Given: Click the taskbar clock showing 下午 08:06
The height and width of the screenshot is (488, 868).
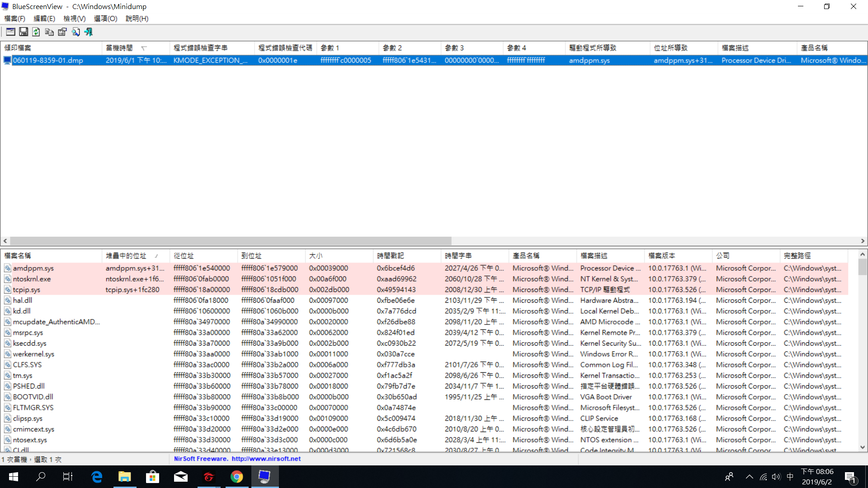Looking at the screenshot, I should coord(817,477).
